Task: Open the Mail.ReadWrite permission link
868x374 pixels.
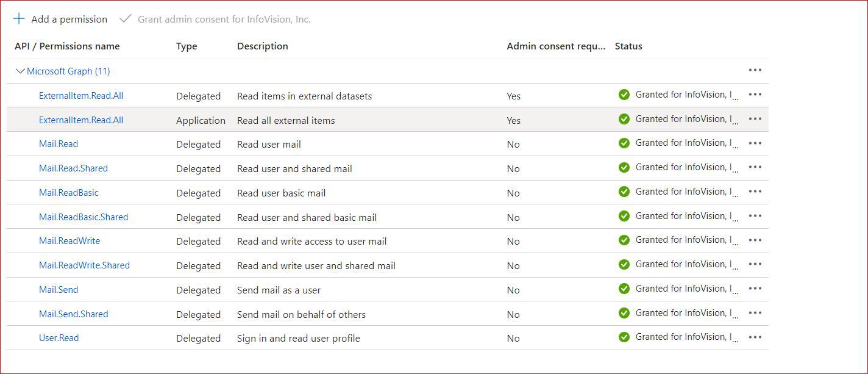Action: click(x=69, y=241)
